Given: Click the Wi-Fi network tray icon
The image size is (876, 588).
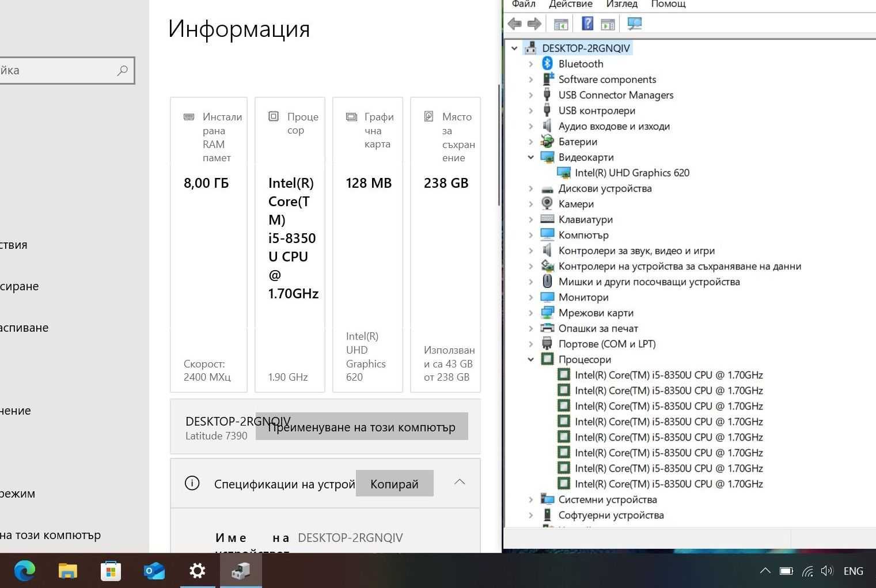Looking at the screenshot, I should click(807, 571).
